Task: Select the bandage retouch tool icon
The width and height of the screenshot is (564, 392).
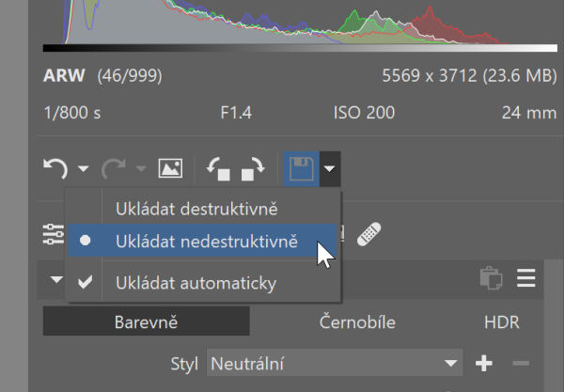Action: pyautogui.click(x=369, y=234)
